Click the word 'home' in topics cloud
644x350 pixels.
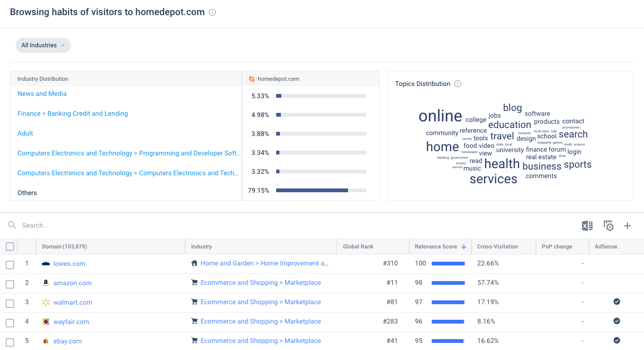coord(443,147)
